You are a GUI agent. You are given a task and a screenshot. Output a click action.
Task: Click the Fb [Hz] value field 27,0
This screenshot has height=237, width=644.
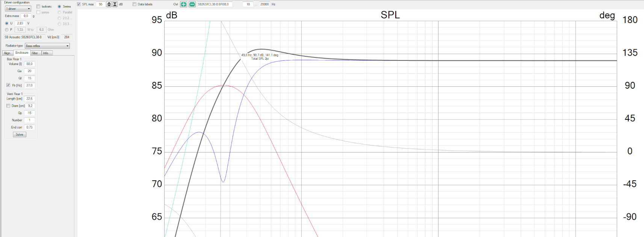29,85
